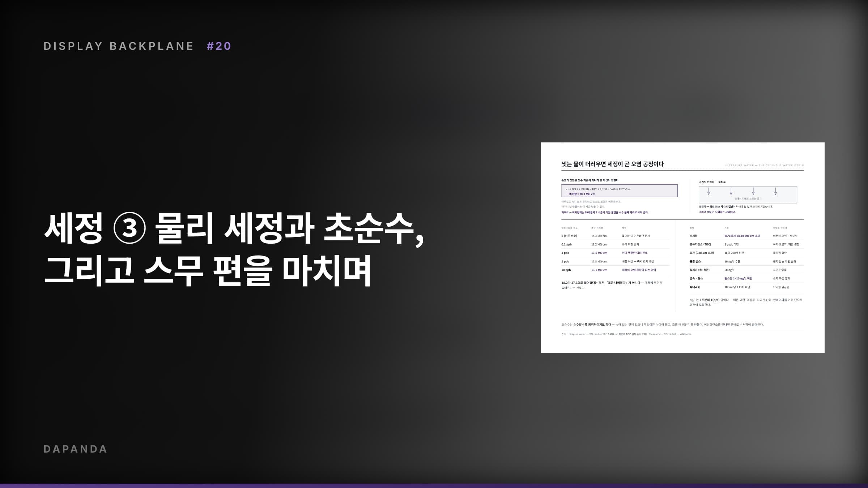Screen dimensions: 868x488
Task: Click the "DISPLAY BACKPLANE" series label
Action: (x=119, y=46)
